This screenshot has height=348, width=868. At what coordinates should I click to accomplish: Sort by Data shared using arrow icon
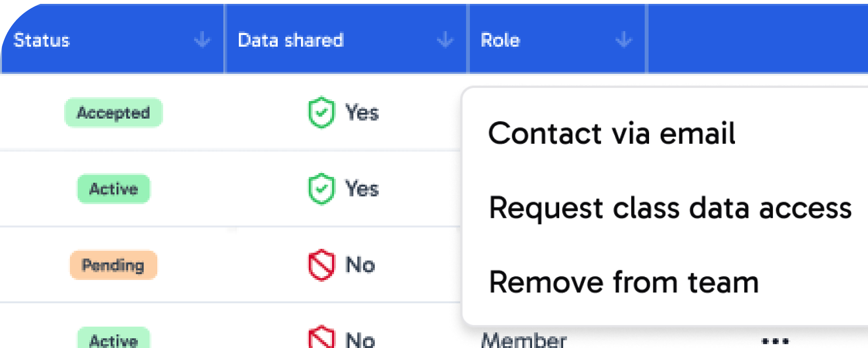coord(445,40)
